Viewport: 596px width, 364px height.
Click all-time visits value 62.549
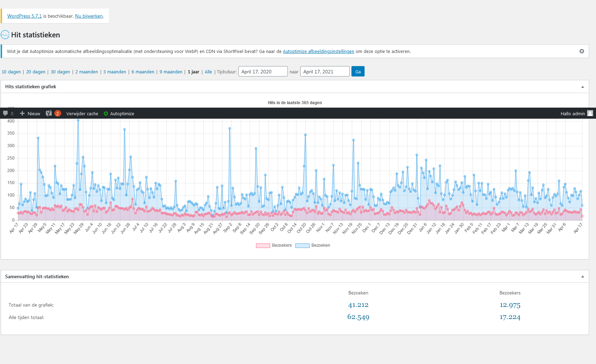click(358, 317)
